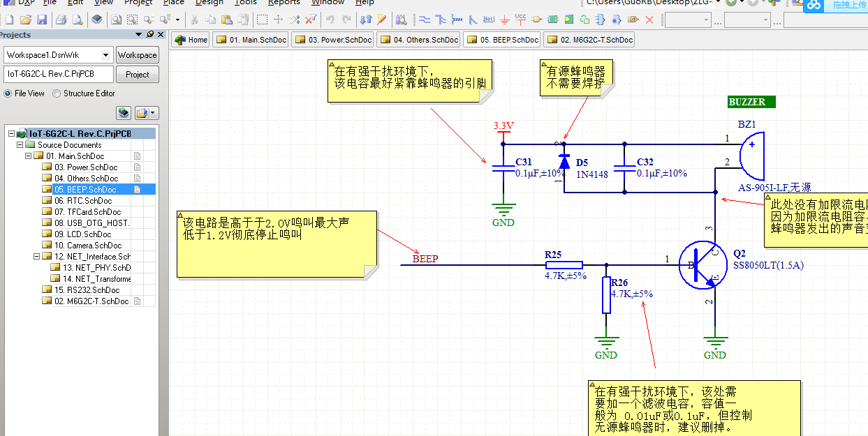This screenshot has height=436, width=868.
Task: Close the Projects panel
Action: coord(161,34)
